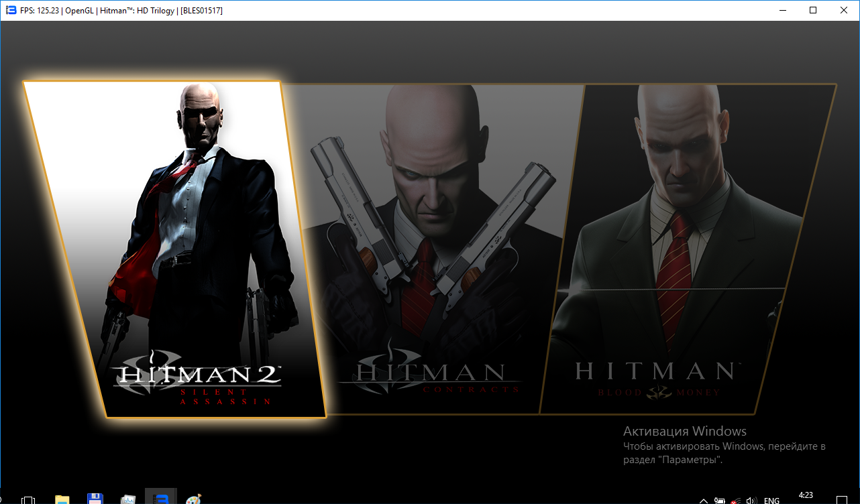The width and height of the screenshot is (860, 504).
Task: Open the floppy disk app in the taskbar
Action: pyautogui.click(x=95, y=499)
